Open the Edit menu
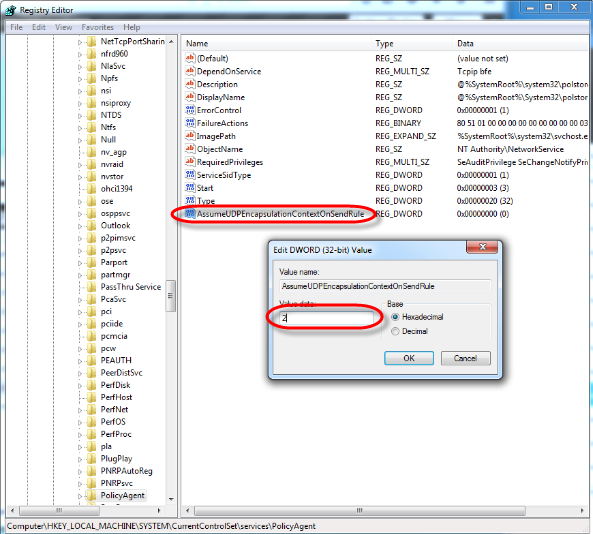 point(39,27)
